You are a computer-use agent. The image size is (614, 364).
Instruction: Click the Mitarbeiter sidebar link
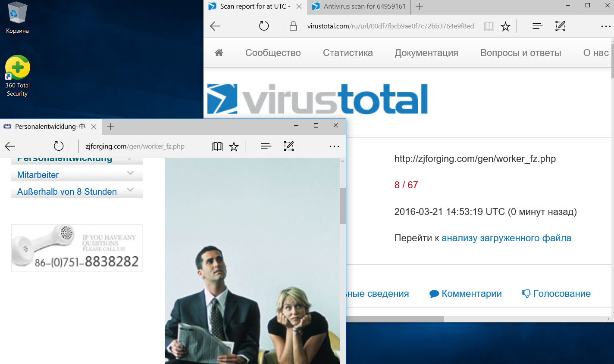38,175
